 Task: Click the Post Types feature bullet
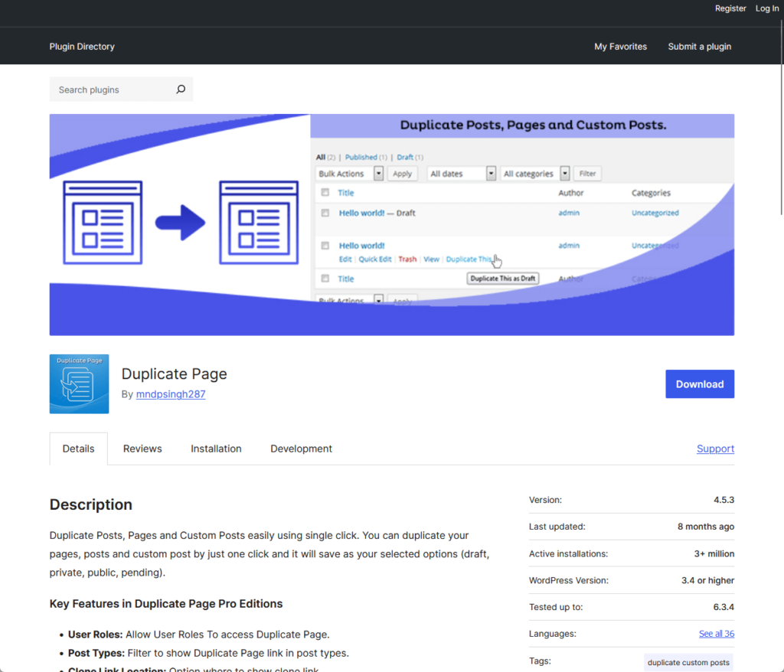click(x=208, y=653)
